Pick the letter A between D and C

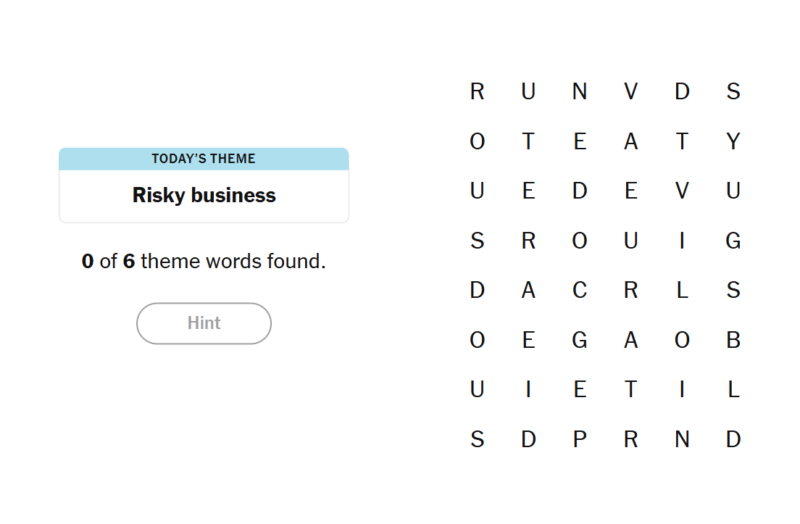point(528,291)
